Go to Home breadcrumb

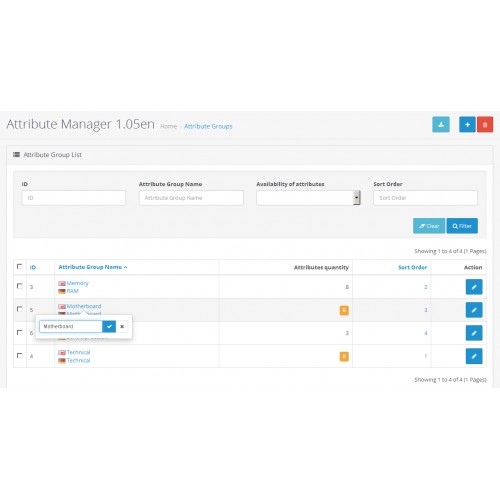click(168, 126)
